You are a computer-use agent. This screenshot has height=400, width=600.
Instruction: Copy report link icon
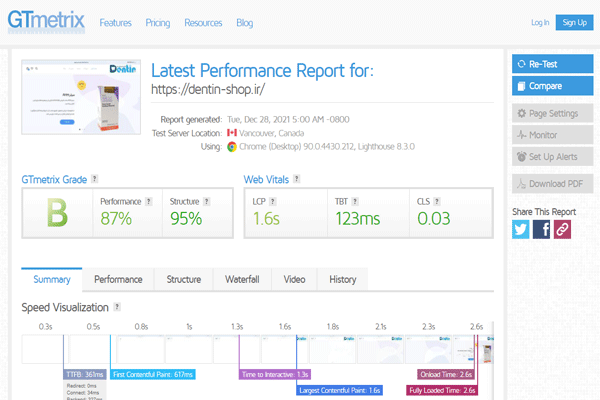click(x=563, y=229)
